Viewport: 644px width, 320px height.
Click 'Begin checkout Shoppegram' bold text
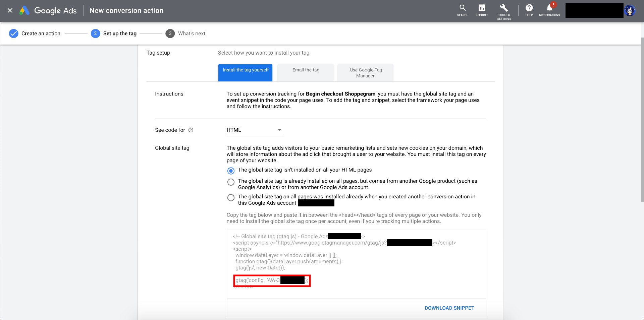click(340, 94)
